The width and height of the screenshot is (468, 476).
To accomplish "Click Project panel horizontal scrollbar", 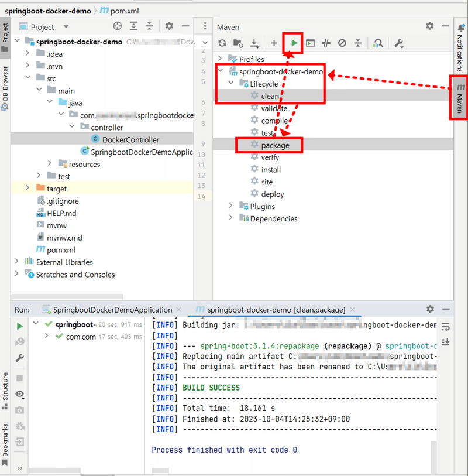I will (67, 297).
